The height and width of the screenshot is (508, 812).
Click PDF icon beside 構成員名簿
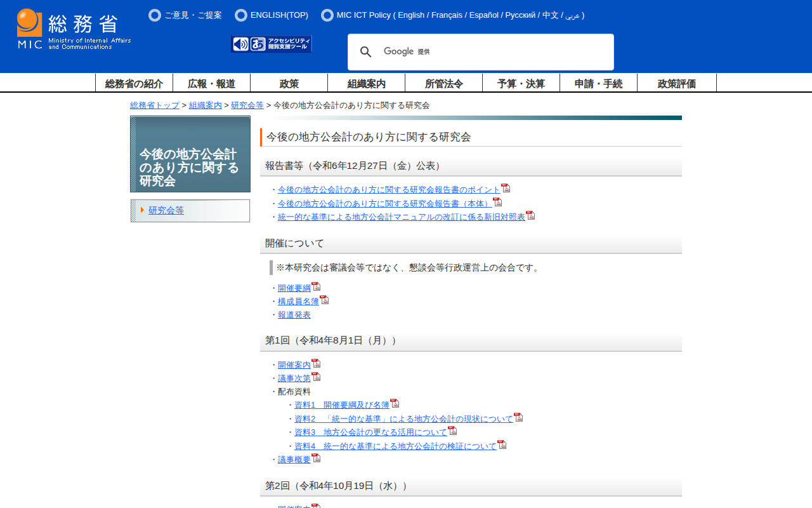click(x=324, y=300)
